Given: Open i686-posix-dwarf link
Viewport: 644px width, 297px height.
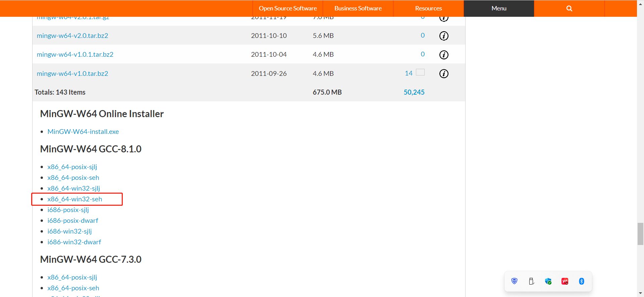Looking at the screenshot, I should coord(73,220).
